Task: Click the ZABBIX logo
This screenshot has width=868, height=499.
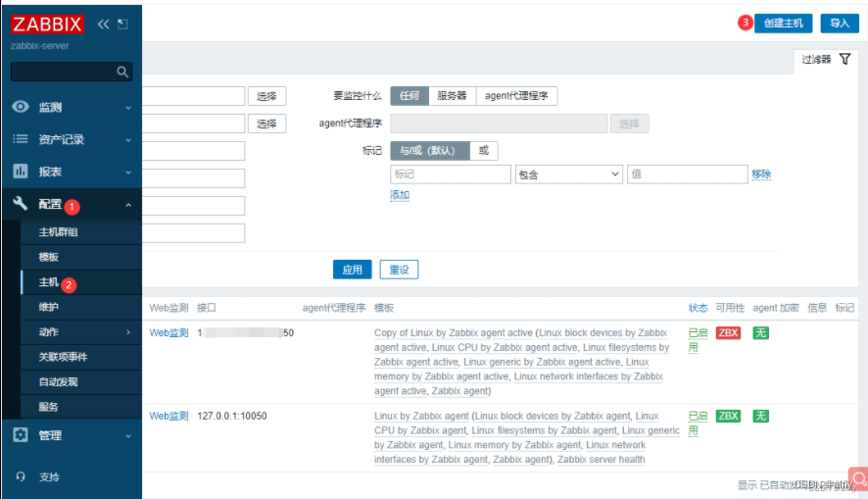Action: [x=47, y=24]
